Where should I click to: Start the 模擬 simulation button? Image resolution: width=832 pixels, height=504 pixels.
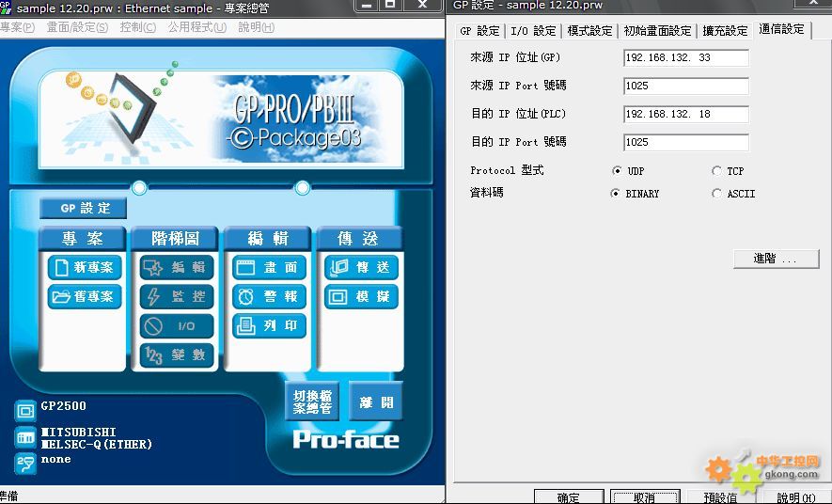click(361, 296)
